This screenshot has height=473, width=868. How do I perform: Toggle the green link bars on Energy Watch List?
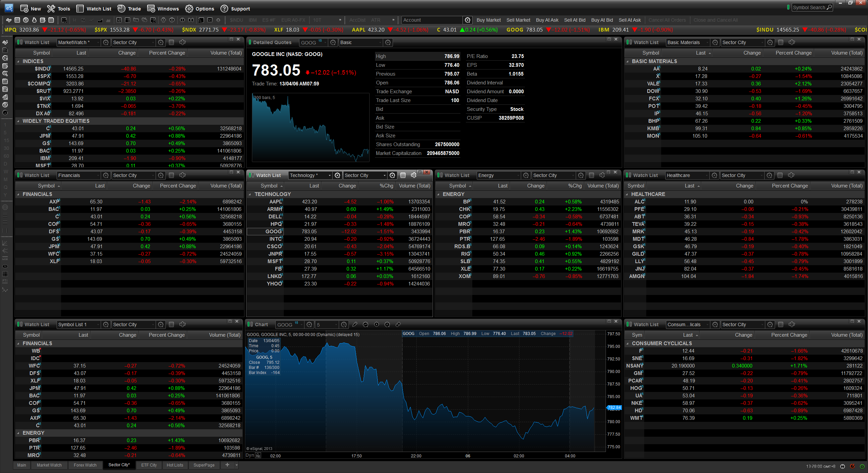coord(440,175)
